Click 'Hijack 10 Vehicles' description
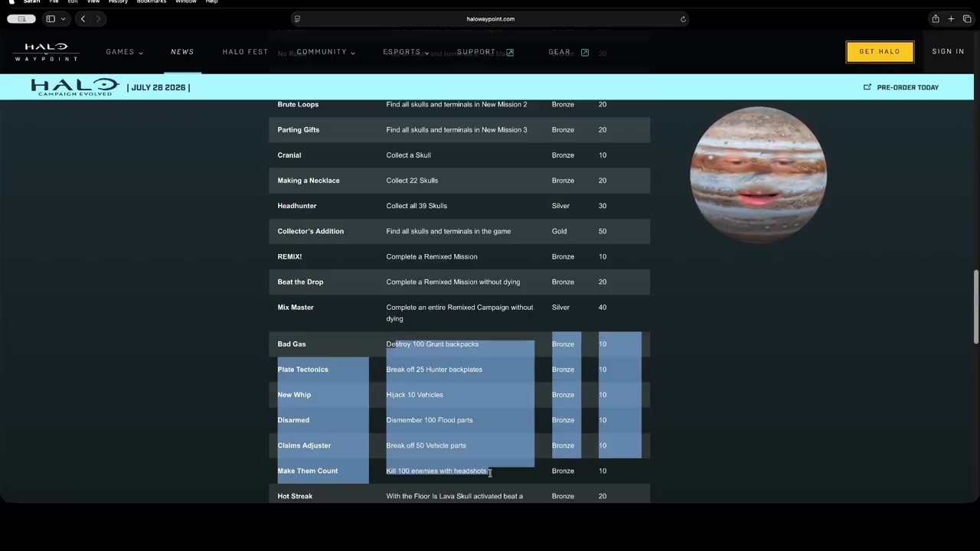980x551 pixels. 415,395
